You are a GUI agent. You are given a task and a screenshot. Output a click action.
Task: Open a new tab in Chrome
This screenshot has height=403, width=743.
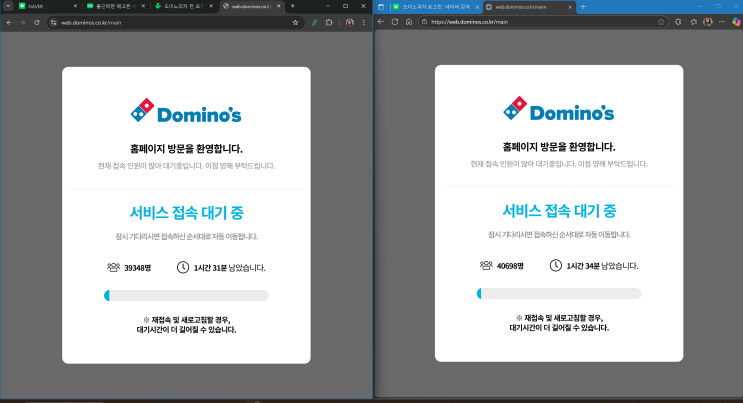coord(292,6)
